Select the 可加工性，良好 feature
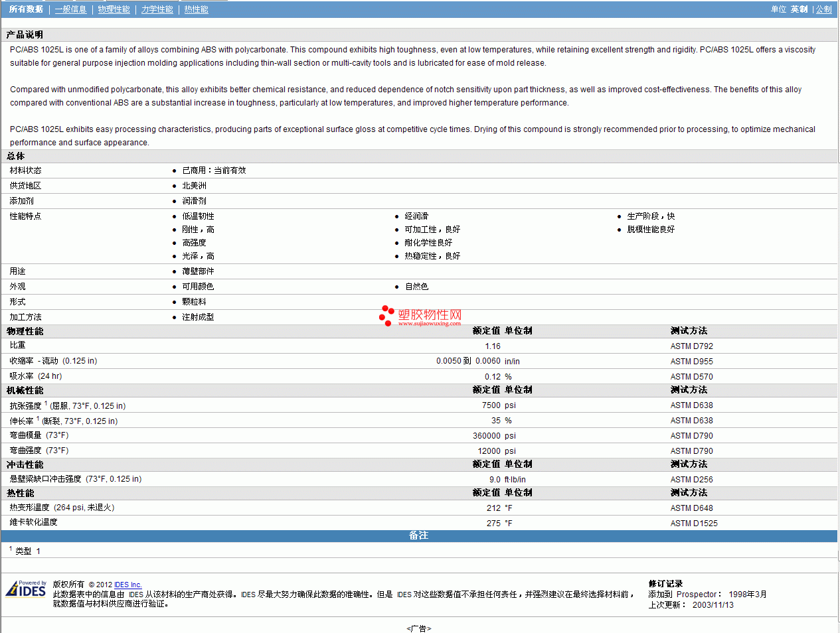840x633 pixels. tap(432, 230)
